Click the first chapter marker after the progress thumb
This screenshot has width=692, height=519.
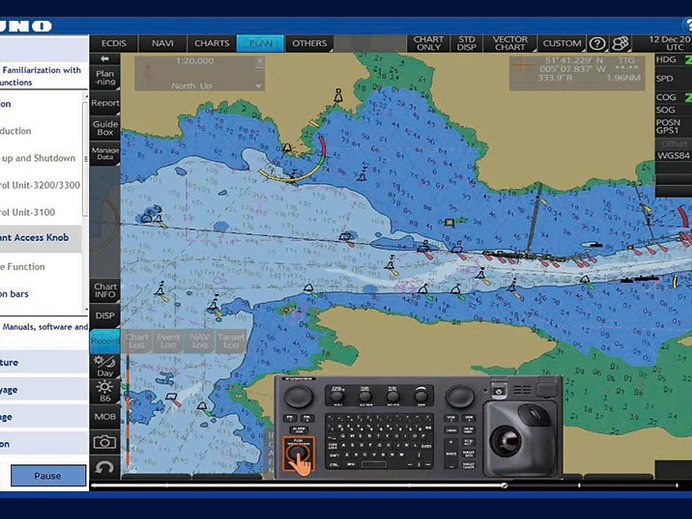[579, 485]
